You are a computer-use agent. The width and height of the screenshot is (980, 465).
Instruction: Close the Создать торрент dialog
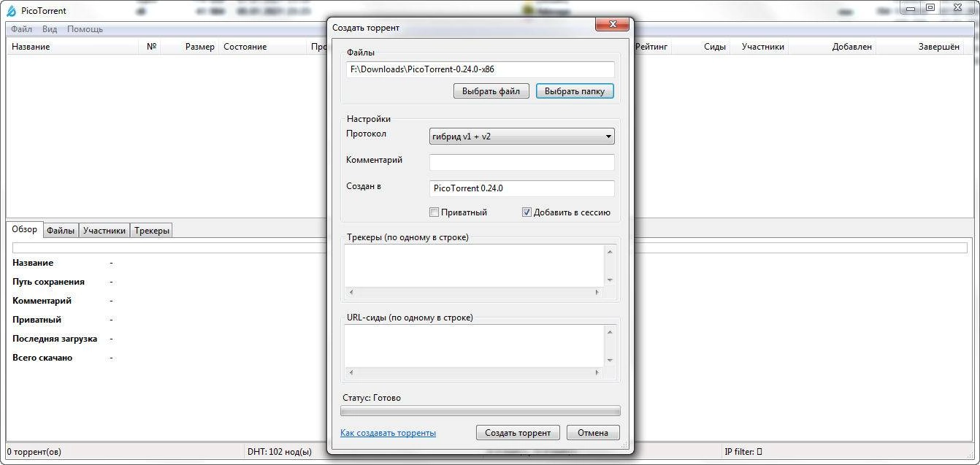(611, 24)
